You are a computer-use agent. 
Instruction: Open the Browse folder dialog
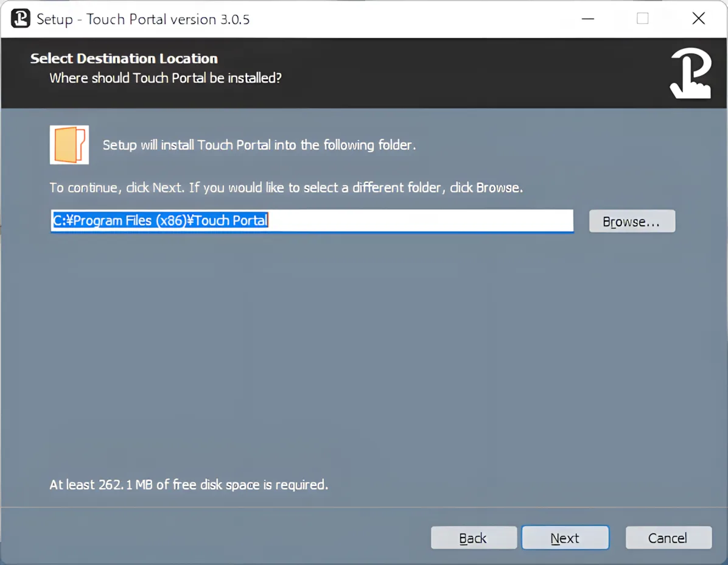[632, 222]
